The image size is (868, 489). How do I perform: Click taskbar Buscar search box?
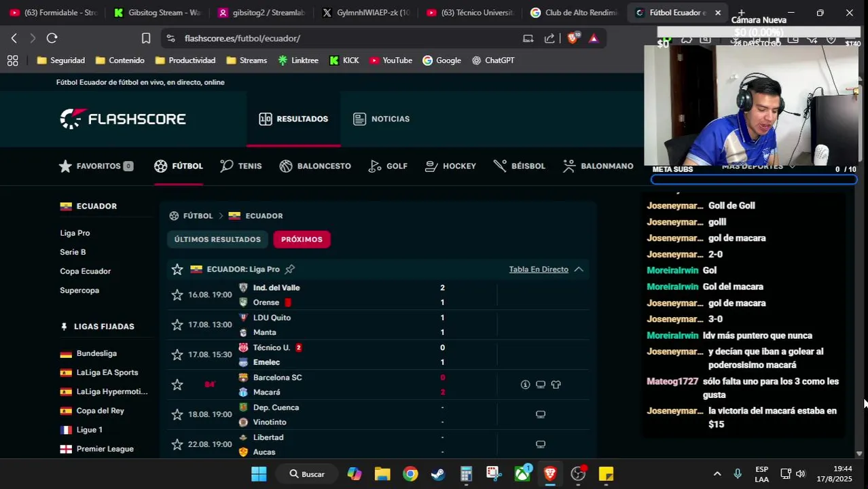coord(307,474)
